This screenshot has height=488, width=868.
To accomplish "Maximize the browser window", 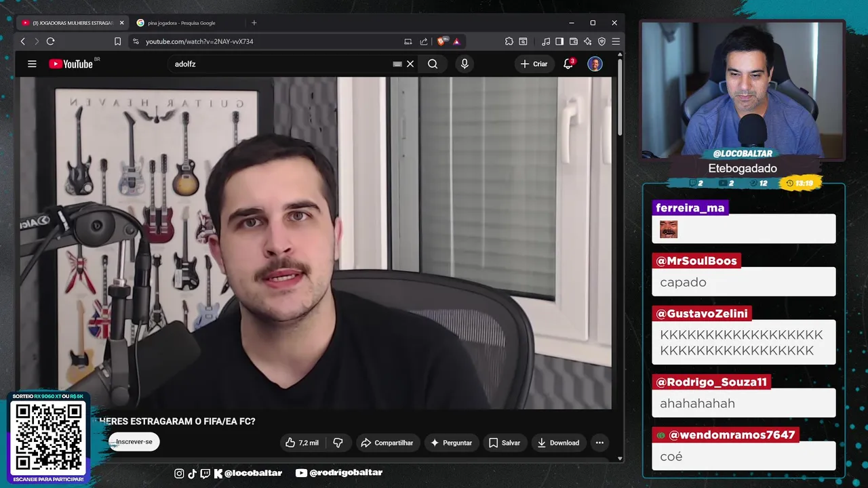I will [593, 22].
